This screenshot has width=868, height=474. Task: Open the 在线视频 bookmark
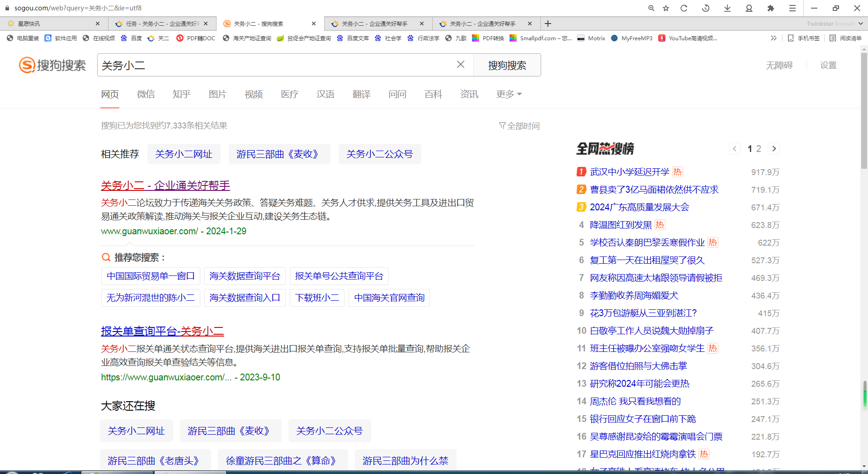99,38
